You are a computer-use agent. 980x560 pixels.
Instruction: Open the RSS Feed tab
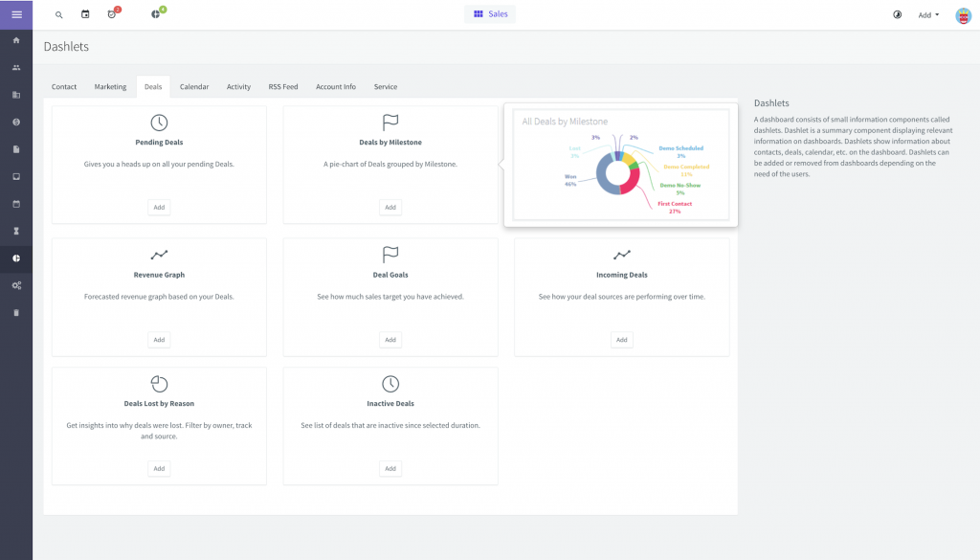coord(282,86)
